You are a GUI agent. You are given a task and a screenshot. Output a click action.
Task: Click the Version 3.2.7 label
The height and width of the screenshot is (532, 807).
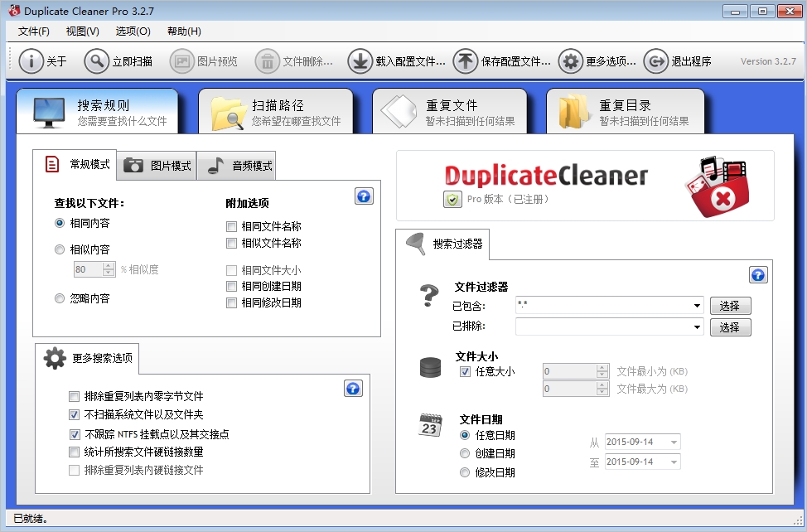(768, 61)
